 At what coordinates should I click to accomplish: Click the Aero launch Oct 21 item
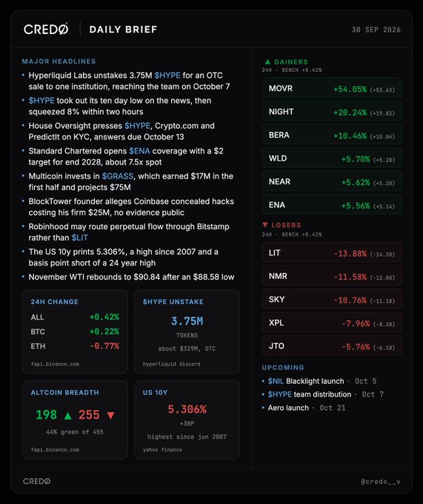(307, 408)
